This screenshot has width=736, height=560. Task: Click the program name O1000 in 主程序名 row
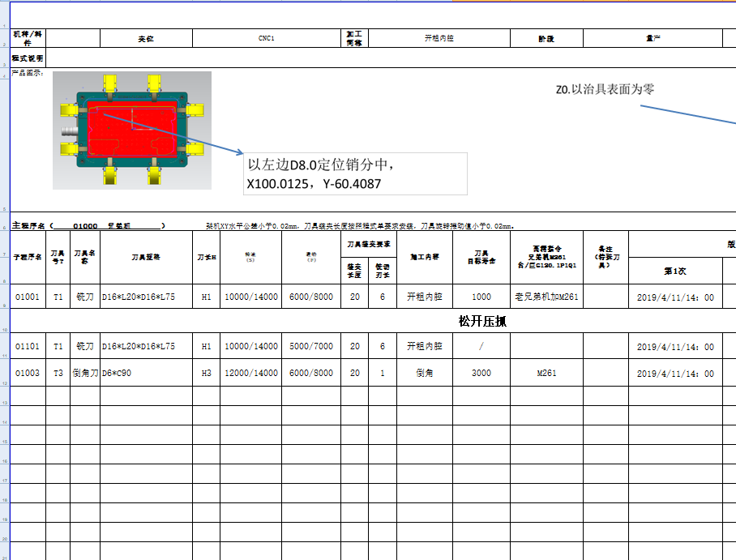click(x=89, y=225)
